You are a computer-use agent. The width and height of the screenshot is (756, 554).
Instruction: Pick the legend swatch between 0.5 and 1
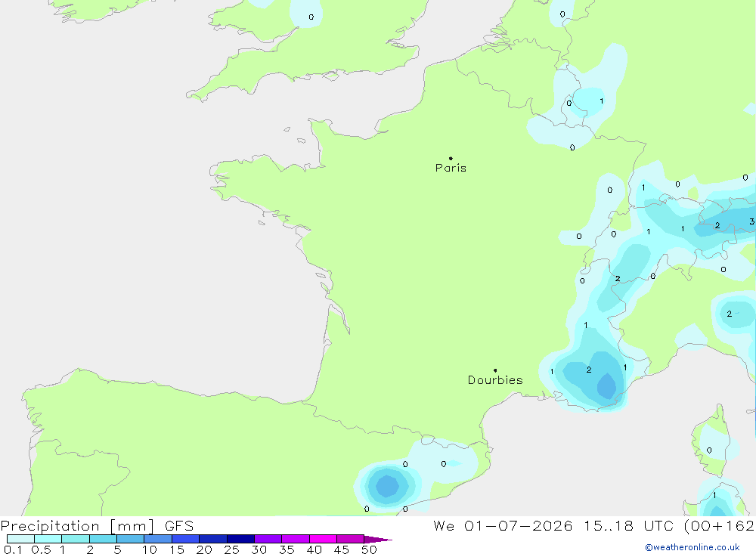48,539
